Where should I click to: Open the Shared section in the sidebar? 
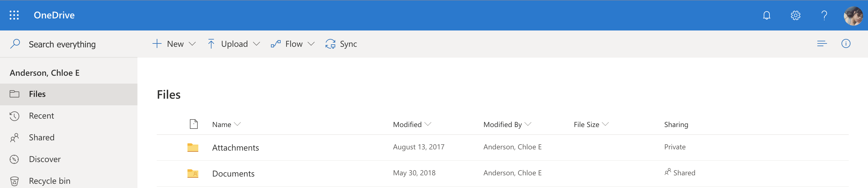(42, 137)
